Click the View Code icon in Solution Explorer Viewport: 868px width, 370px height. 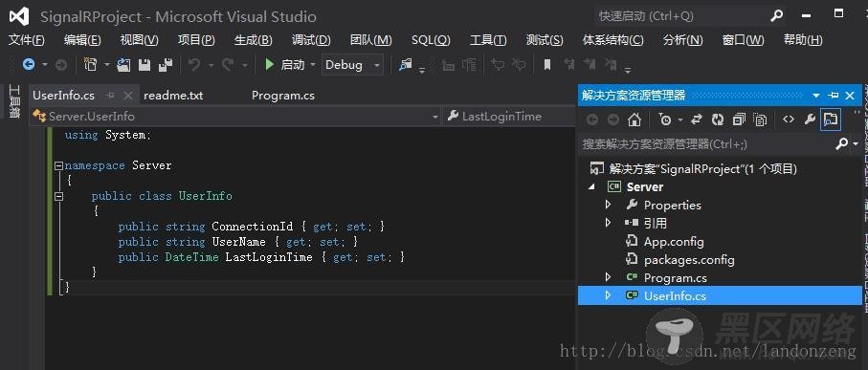tap(789, 119)
